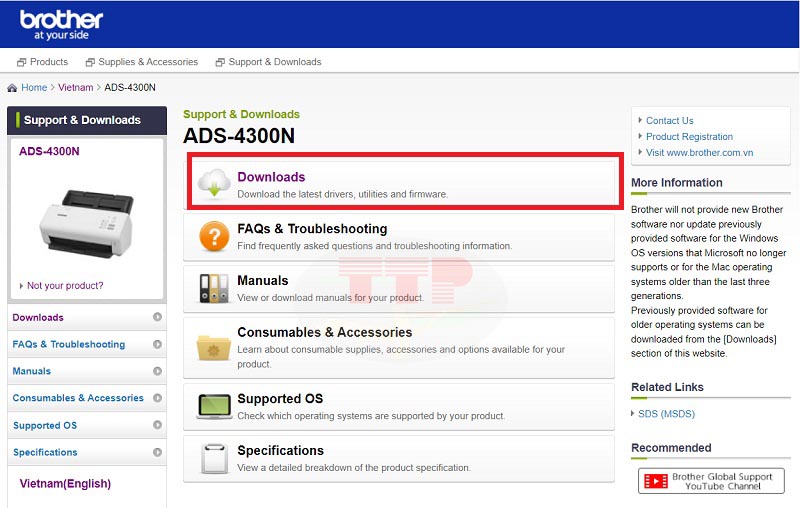Click arrow icon in sidebar Consumables & Accessories row
This screenshot has height=508, width=800.
coord(157,397)
